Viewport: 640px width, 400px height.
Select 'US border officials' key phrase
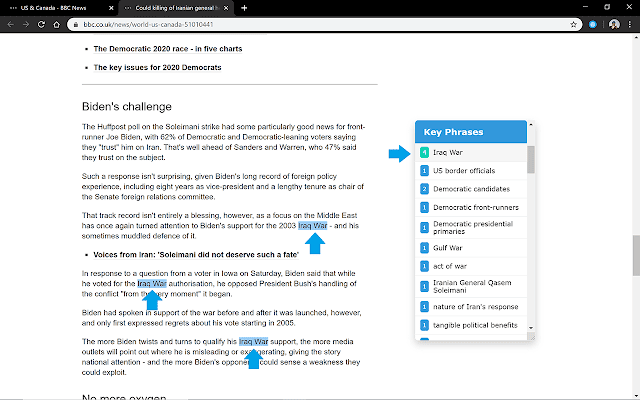(463, 171)
